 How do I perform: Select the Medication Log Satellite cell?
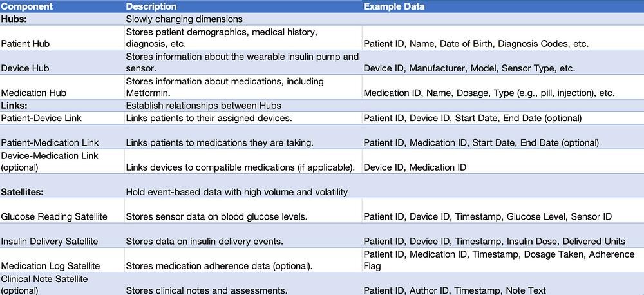tap(50, 265)
